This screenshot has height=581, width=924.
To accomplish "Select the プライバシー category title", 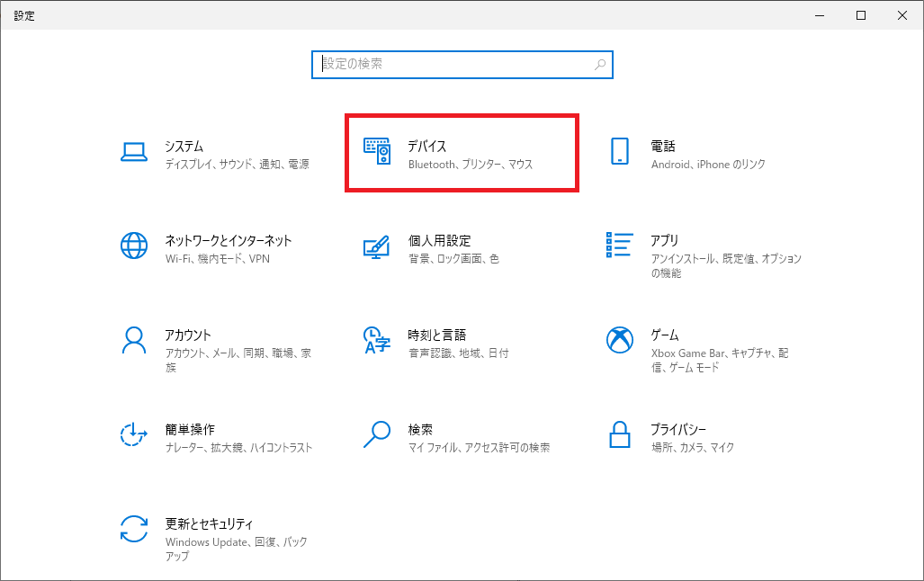I will tap(678, 429).
